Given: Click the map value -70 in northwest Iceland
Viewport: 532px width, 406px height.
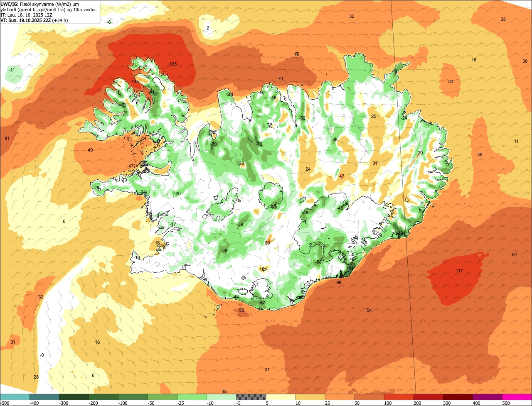Looking at the screenshot, I should point(214,144).
